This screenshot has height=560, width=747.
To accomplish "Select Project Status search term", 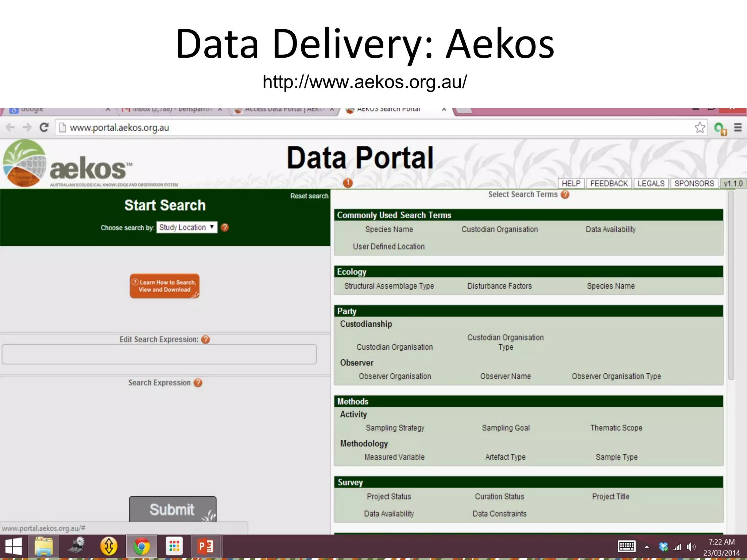I will click(389, 497).
